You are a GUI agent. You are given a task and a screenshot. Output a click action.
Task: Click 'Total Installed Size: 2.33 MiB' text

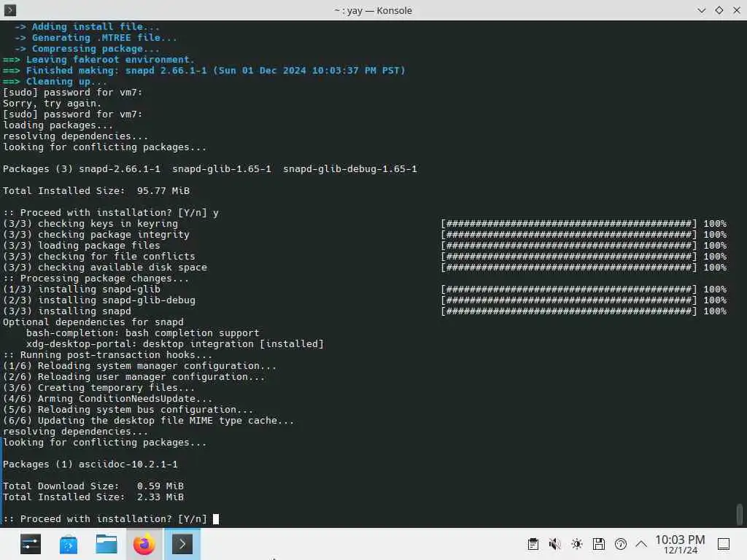(x=93, y=497)
